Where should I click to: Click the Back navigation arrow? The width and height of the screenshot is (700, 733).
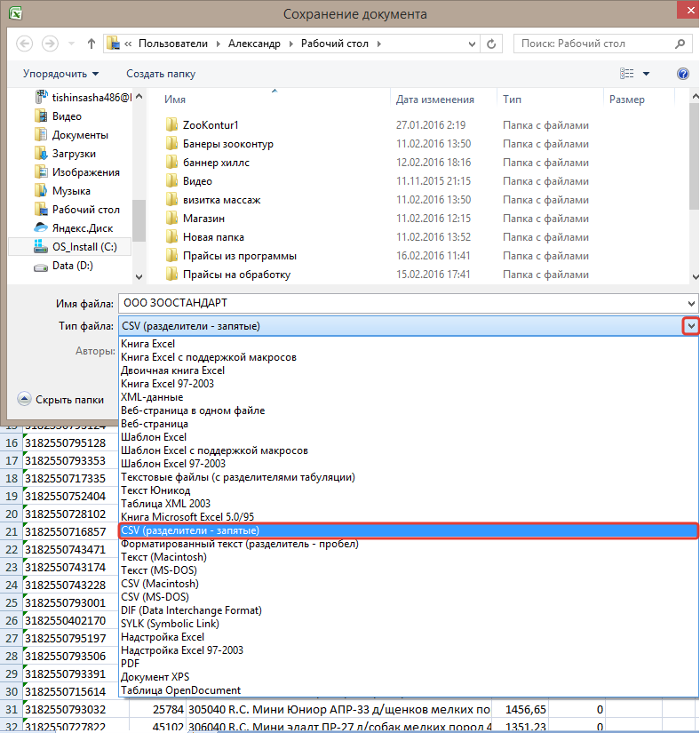(24, 44)
